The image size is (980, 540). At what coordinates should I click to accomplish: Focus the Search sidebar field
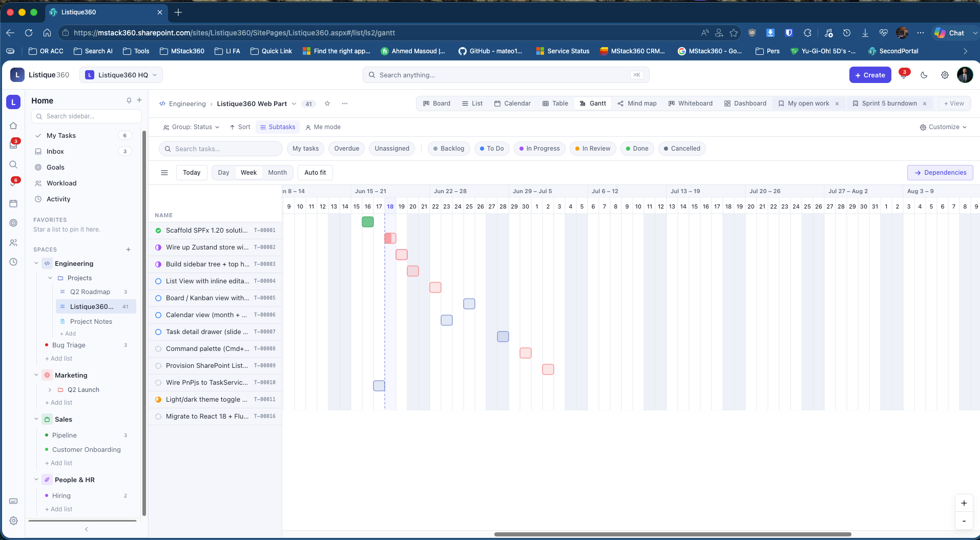pos(86,116)
